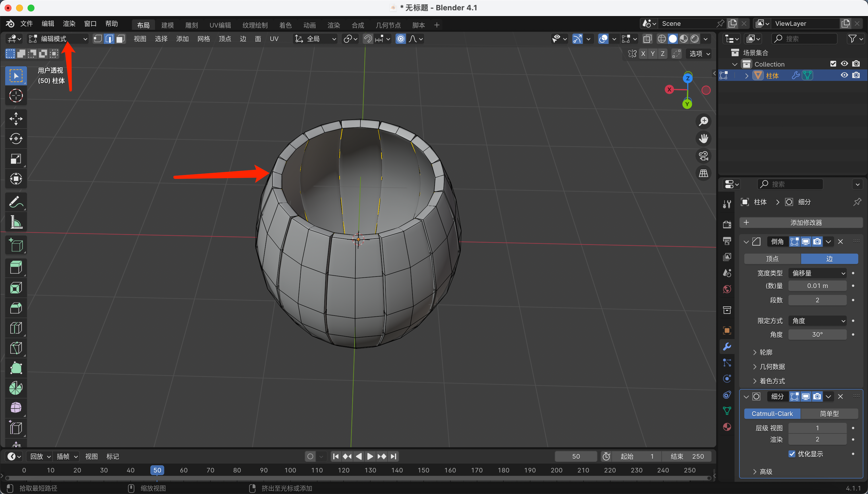This screenshot has height=494, width=868.
Task: Select the Annotate pencil tool
Action: pos(16,202)
